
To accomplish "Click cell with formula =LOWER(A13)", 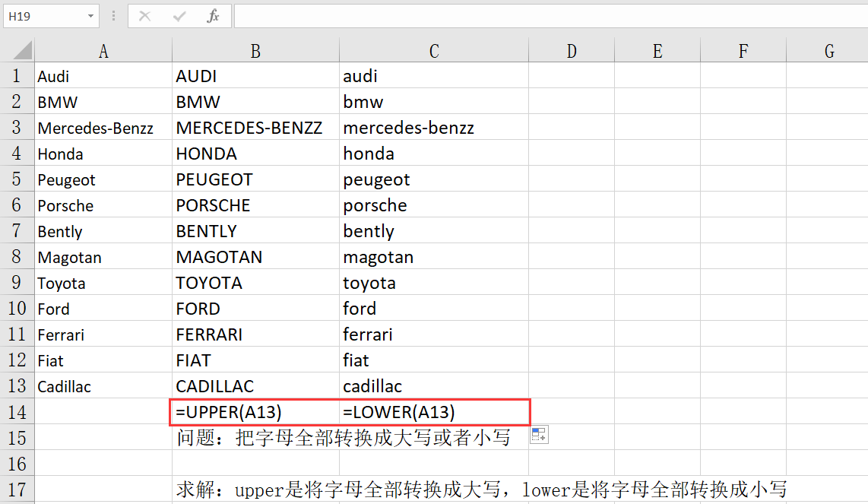I will 434,411.
